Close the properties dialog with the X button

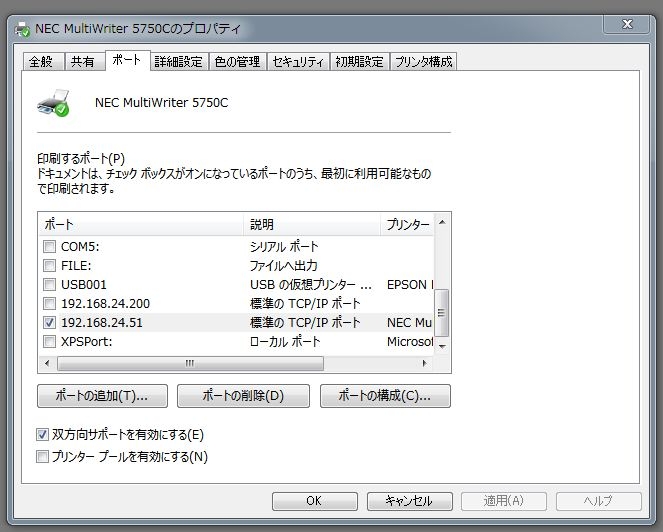[627, 24]
